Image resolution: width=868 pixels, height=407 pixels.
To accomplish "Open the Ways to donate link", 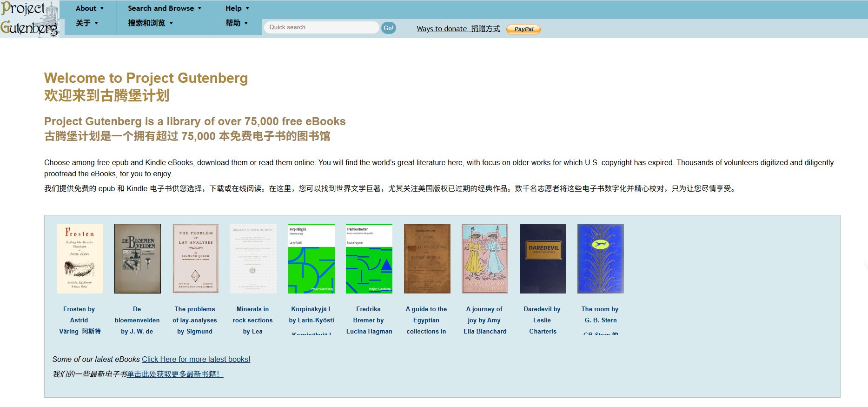I will tap(458, 29).
